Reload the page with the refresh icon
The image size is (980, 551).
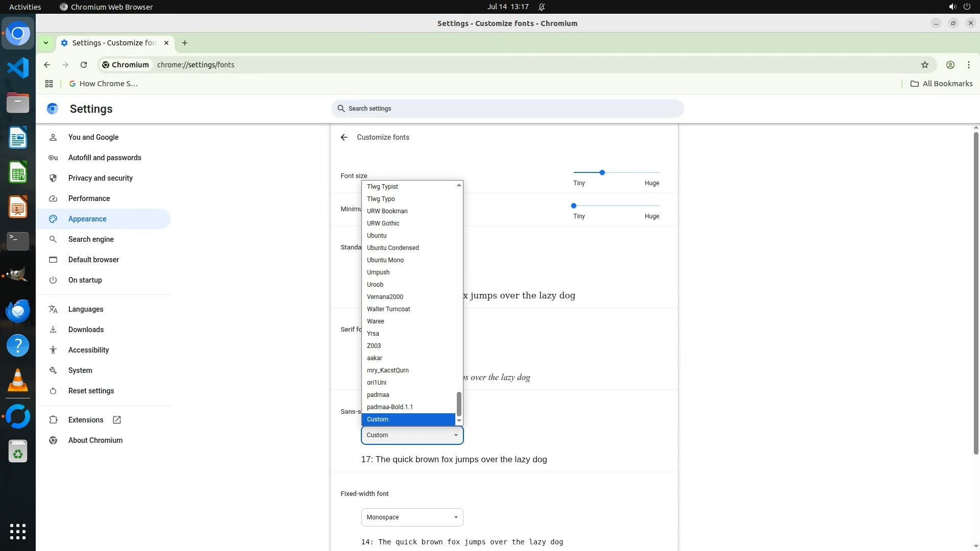84,65
